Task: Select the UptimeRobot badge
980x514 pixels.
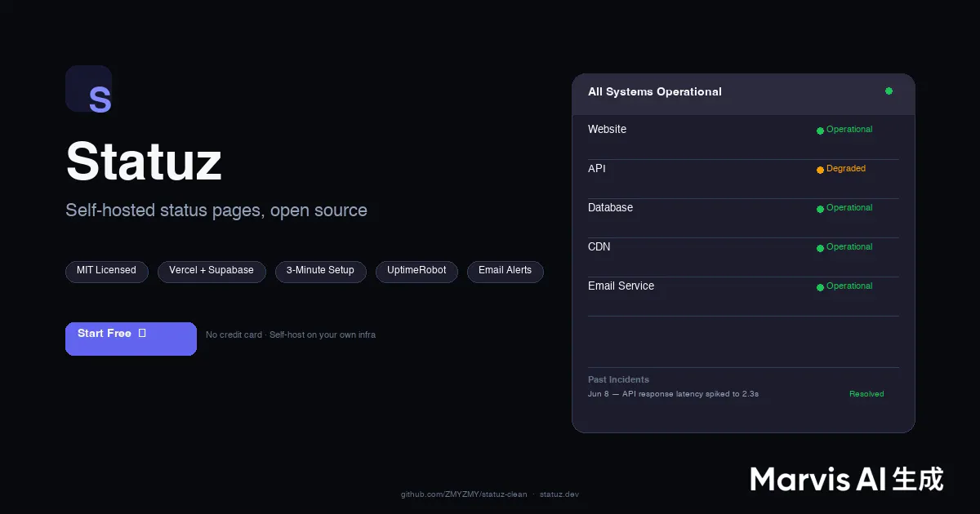Action: 416,272
